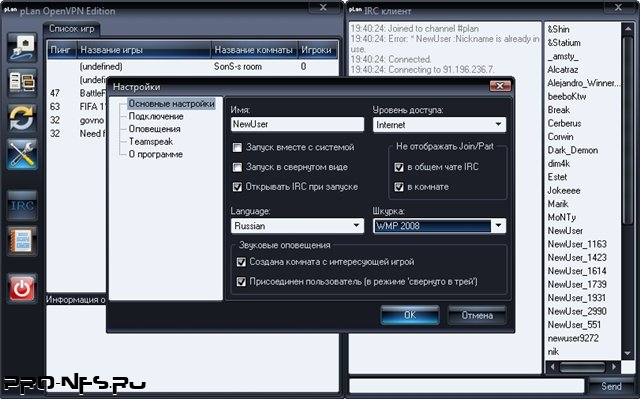Uncheck Открывать IRC при запуске
640x399 pixels.
click(x=237, y=187)
